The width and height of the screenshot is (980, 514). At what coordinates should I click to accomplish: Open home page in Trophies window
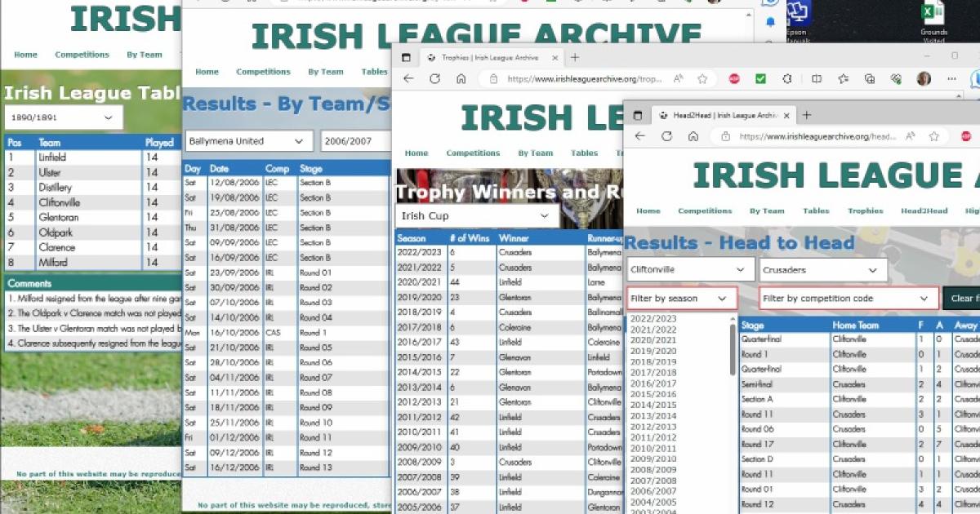(x=461, y=78)
